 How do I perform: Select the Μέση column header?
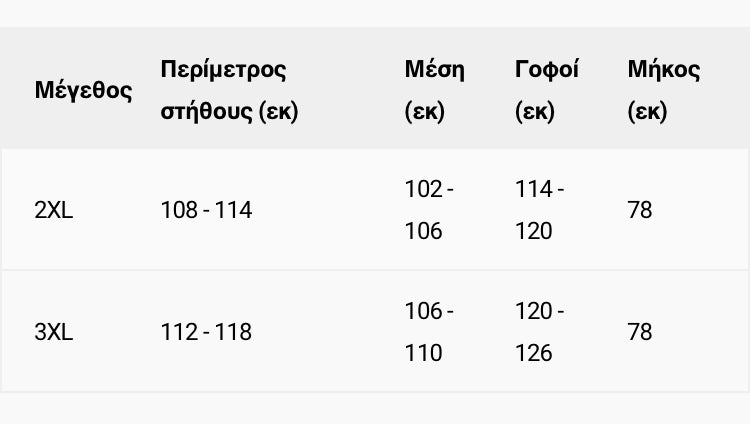click(434, 70)
